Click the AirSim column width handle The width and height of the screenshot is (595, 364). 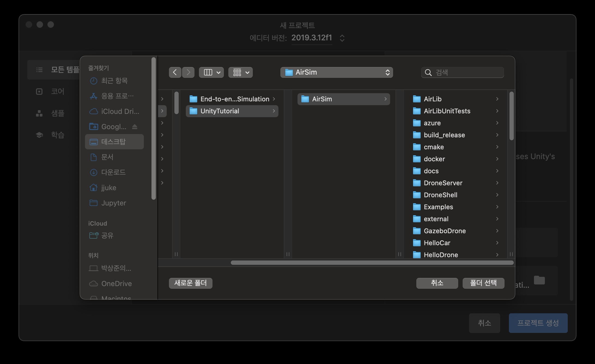[x=399, y=254]
